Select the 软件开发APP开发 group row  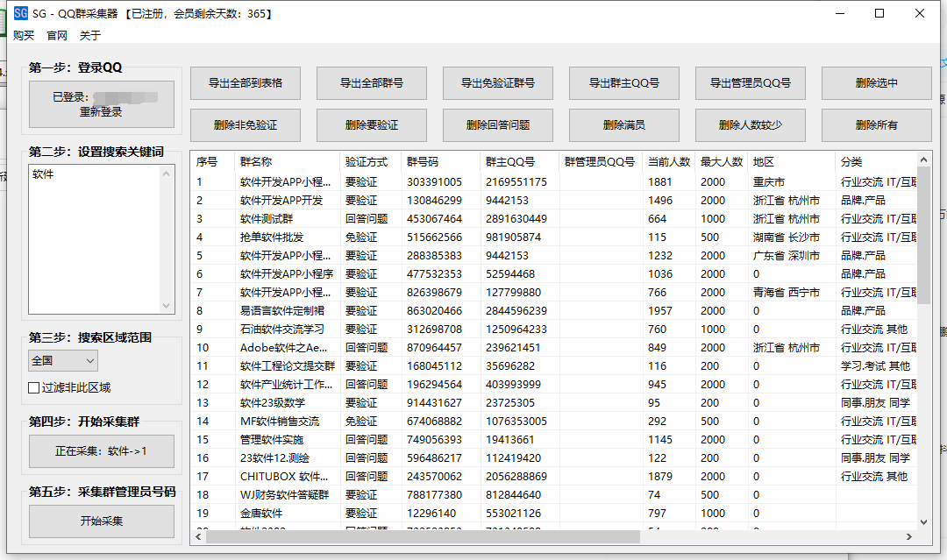pos(554,201)
